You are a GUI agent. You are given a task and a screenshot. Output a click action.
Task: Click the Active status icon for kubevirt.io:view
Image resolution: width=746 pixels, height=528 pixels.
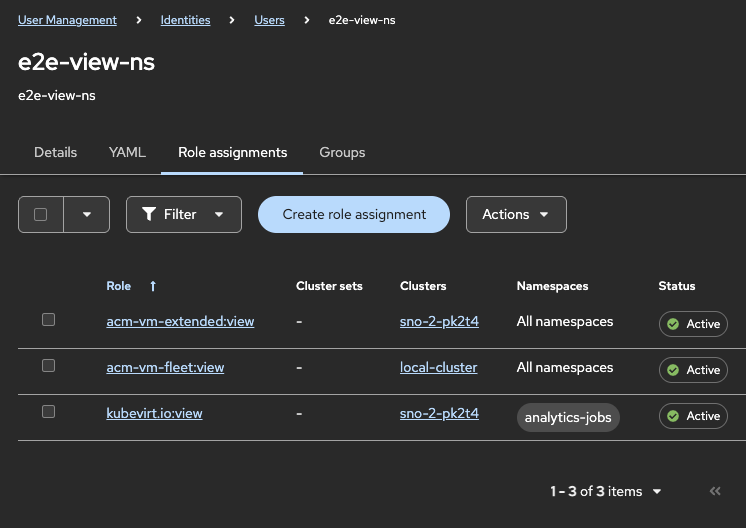(x=673, y=416)
